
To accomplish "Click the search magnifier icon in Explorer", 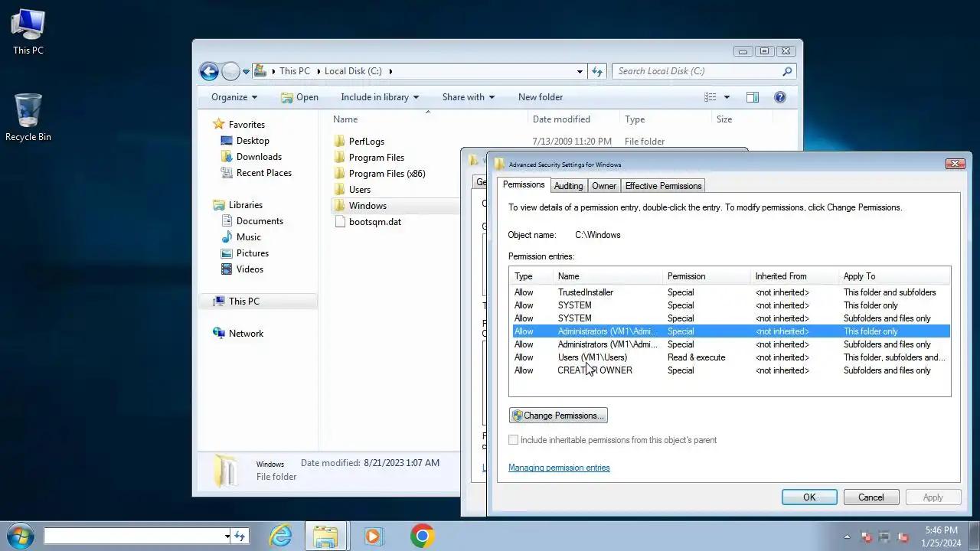I will (787, 71).
